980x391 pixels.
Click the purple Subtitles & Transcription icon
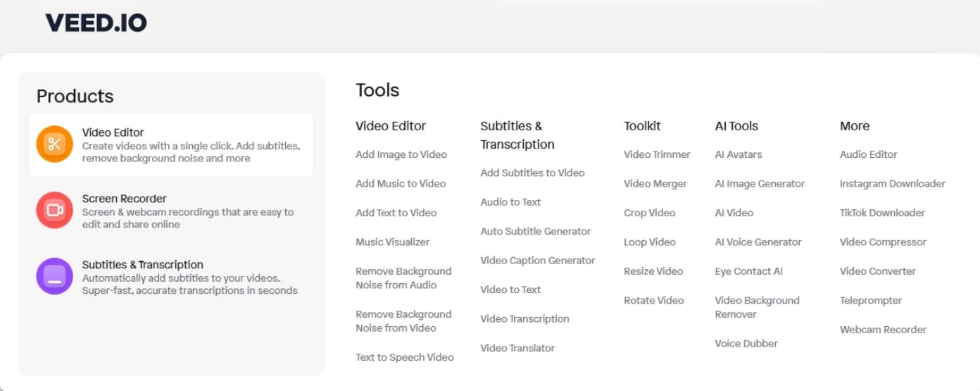[x=54, y=276]
